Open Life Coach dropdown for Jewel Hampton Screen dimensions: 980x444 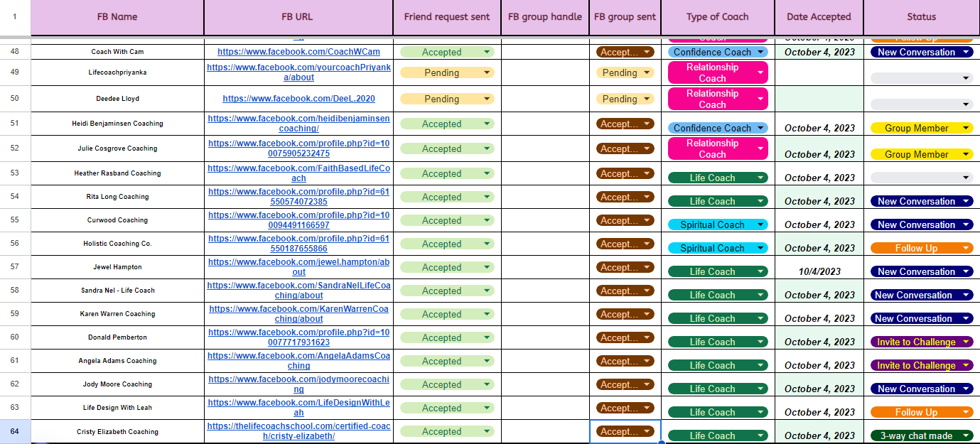click(718, 271)
